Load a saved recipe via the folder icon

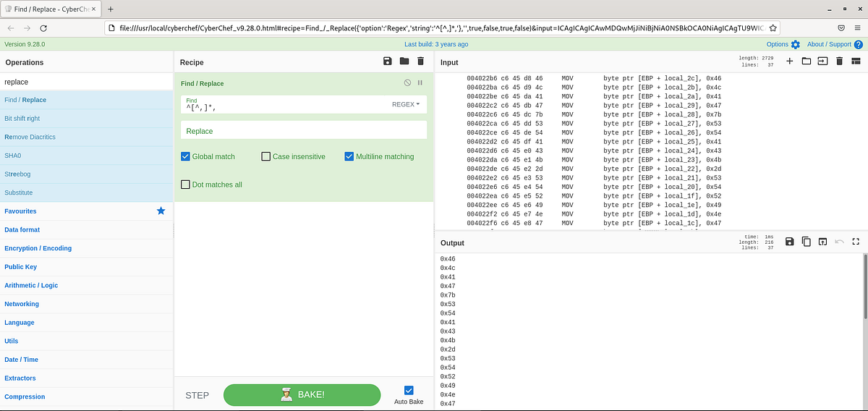click(x=404, y=62)
